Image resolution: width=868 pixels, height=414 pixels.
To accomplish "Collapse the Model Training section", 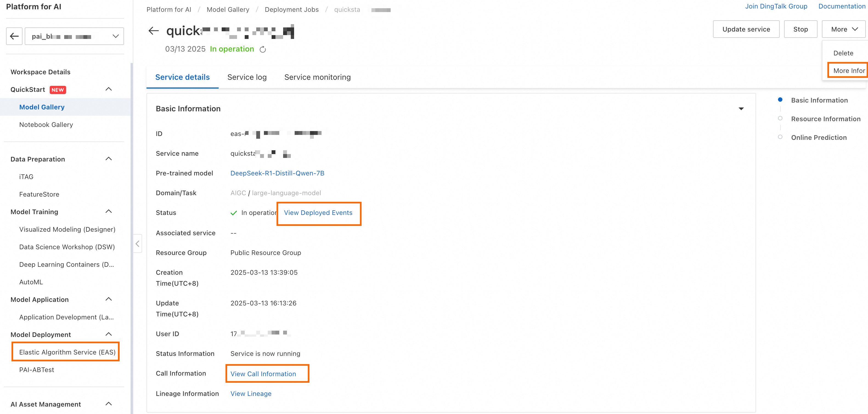I will point(109,211).
